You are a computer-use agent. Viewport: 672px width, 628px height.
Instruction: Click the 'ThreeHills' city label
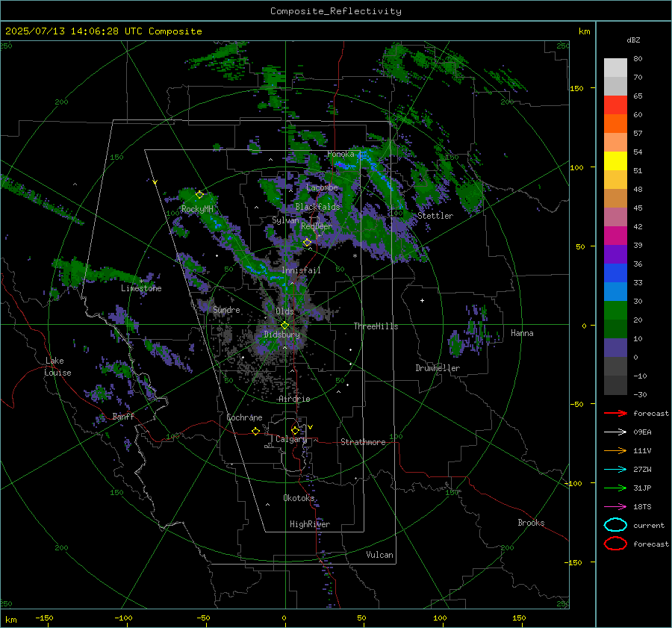[376, 326]
